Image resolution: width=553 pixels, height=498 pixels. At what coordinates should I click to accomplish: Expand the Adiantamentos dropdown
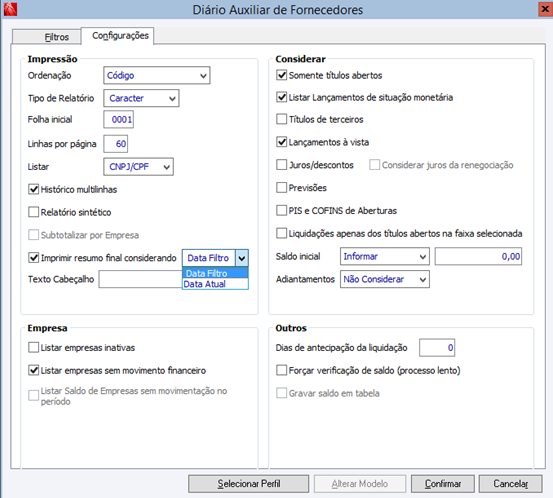(x=384, y=279)
